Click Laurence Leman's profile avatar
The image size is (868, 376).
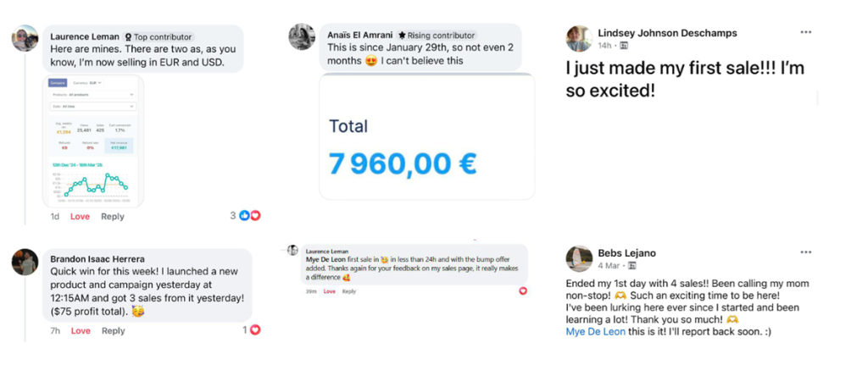(x=25, y=38)
